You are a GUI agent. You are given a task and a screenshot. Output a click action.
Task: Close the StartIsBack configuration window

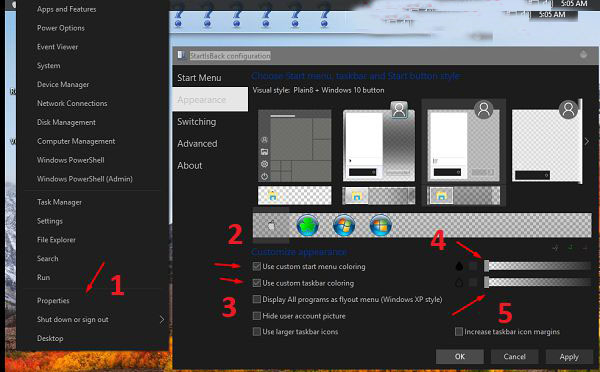(x=583, y=55)
